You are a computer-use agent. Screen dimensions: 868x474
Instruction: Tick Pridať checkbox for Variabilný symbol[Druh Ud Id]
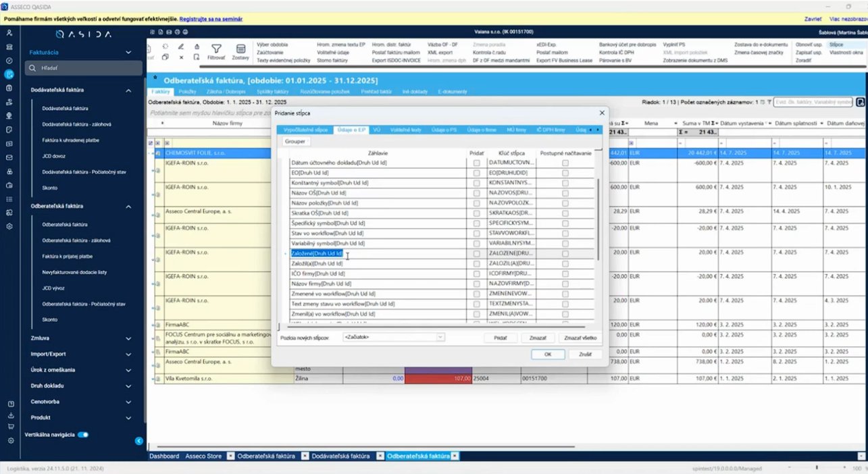(x=477, y=244)
